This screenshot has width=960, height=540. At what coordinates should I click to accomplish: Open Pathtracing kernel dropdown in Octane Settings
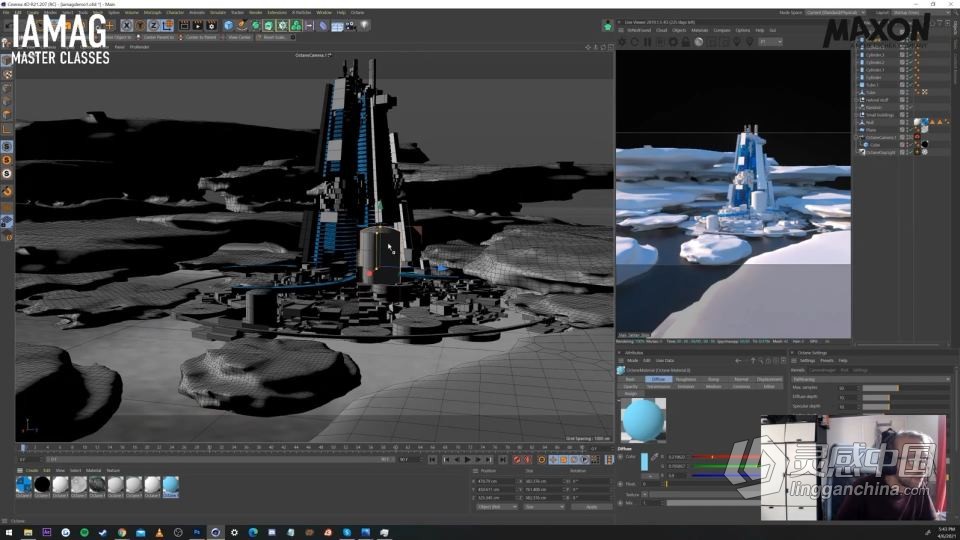(871, 379)
